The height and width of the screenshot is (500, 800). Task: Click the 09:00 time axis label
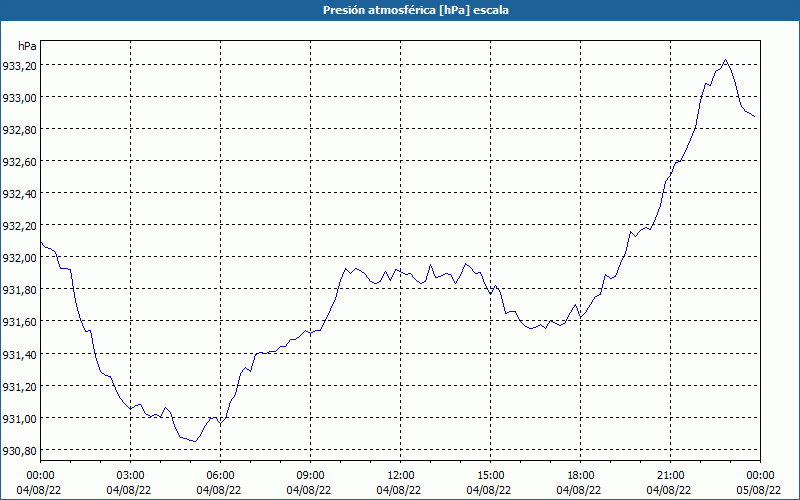(x=310, y=476)
